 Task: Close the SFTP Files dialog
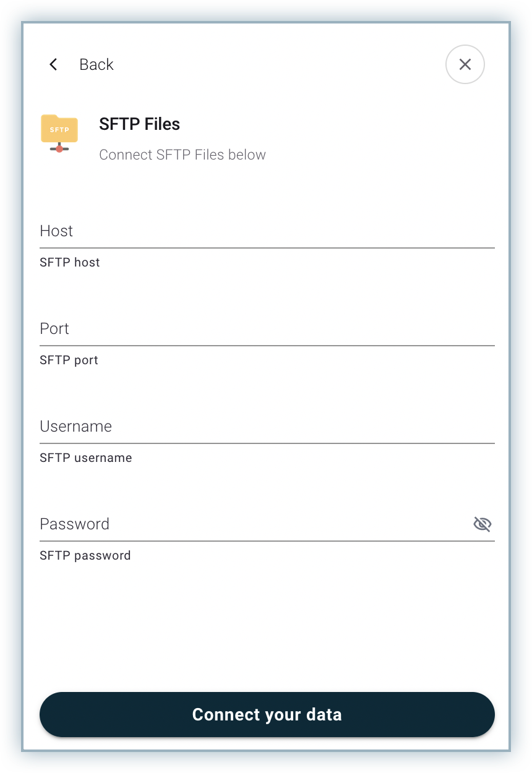pyautogui.click(x=465, y=64)
